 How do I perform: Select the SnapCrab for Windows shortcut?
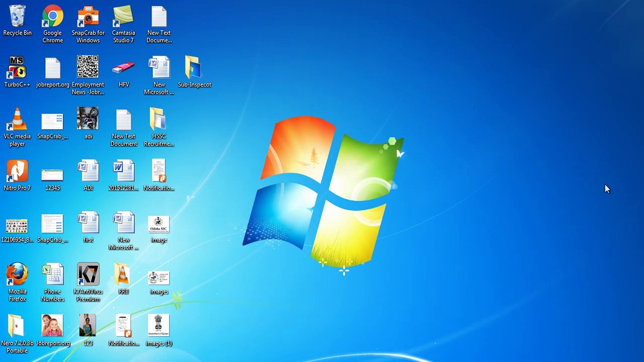point(88,24)
